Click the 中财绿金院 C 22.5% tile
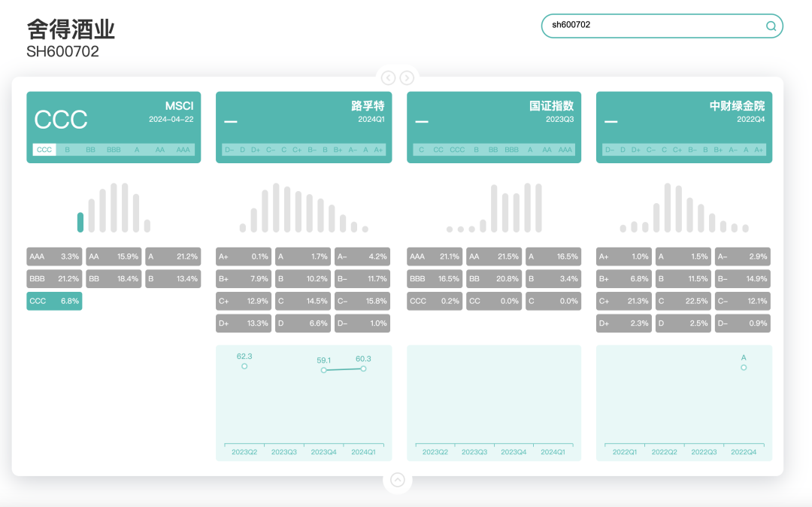This screenshot has width=812, height=507. click(x=683, y=301)
